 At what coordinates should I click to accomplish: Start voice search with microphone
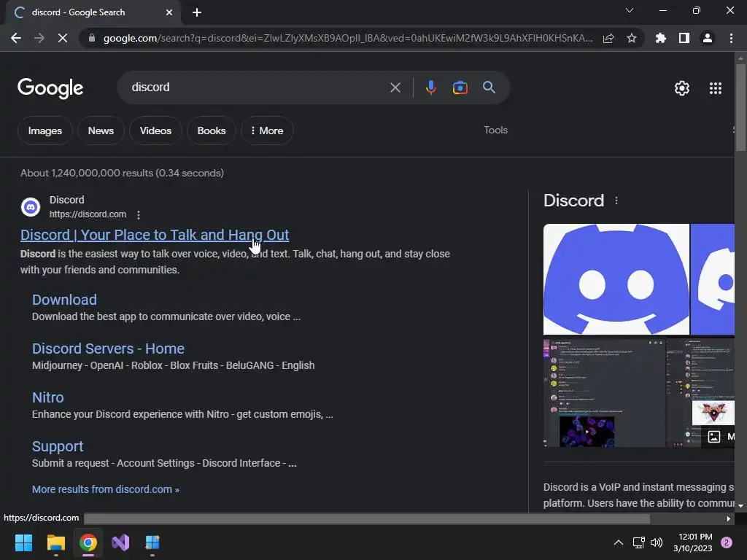431,87
